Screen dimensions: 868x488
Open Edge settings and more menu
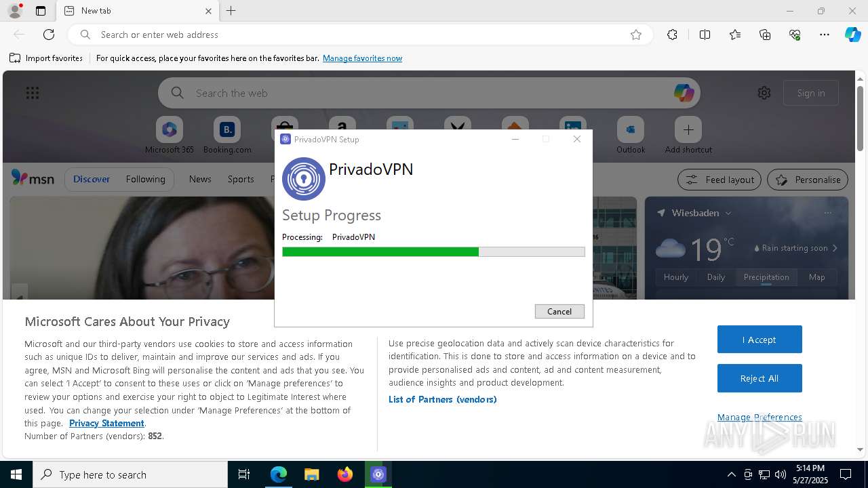(825, 35)
